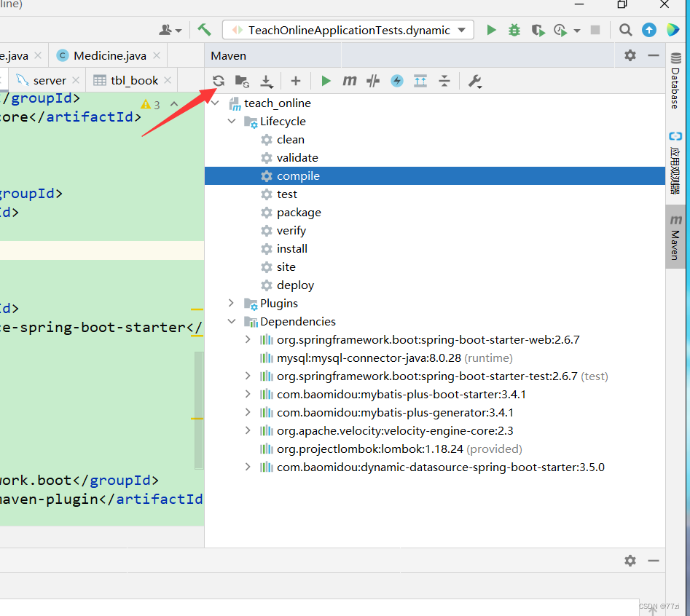Viewport: 690px width, 616px height.
Task: Hide the Maven tool window
Action: point(654,55)
